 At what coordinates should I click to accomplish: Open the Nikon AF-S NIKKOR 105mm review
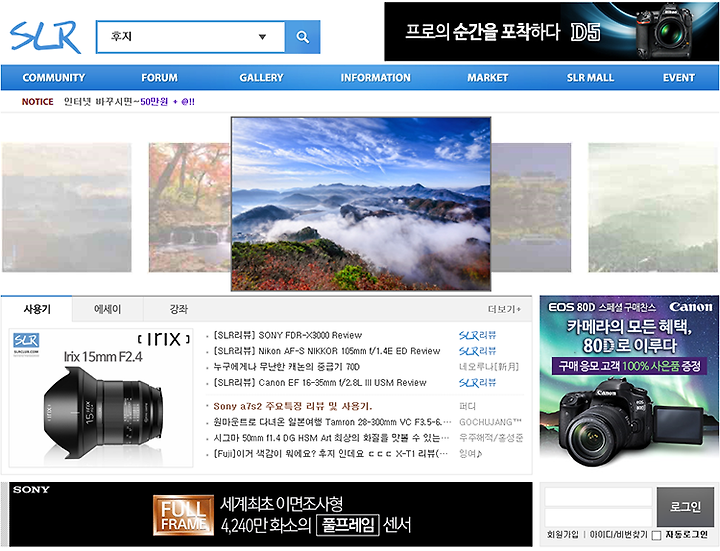click(x=326, y=351)
